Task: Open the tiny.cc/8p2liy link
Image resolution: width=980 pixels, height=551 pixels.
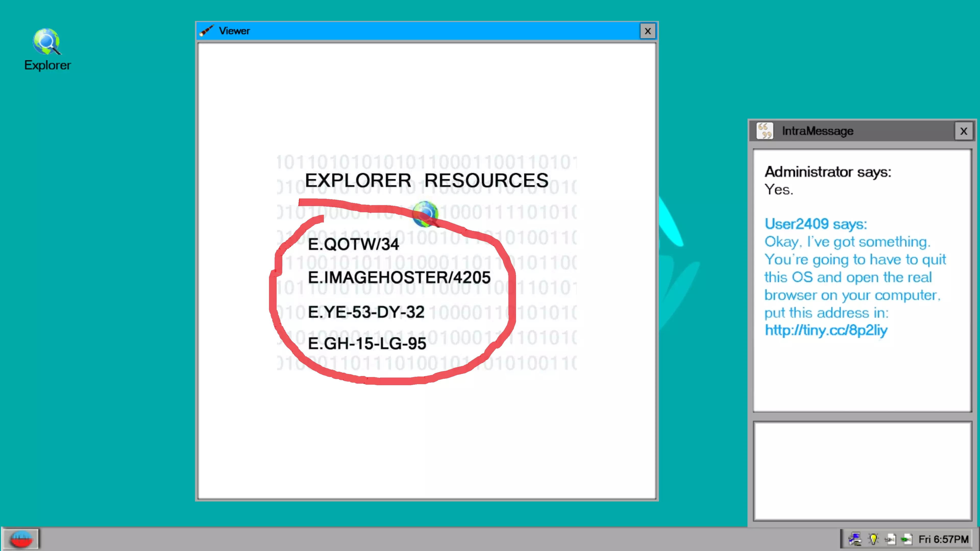Action: [826, 330]
